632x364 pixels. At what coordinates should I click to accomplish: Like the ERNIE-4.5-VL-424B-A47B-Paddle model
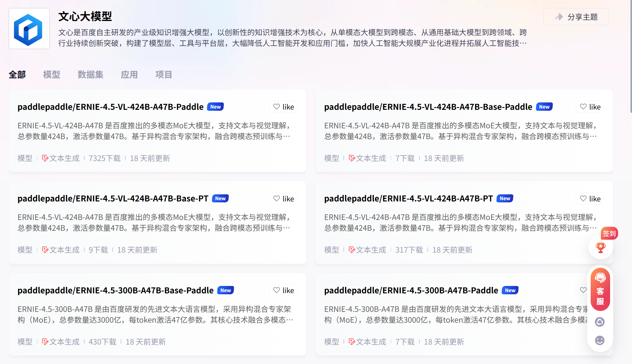(283, 107)
